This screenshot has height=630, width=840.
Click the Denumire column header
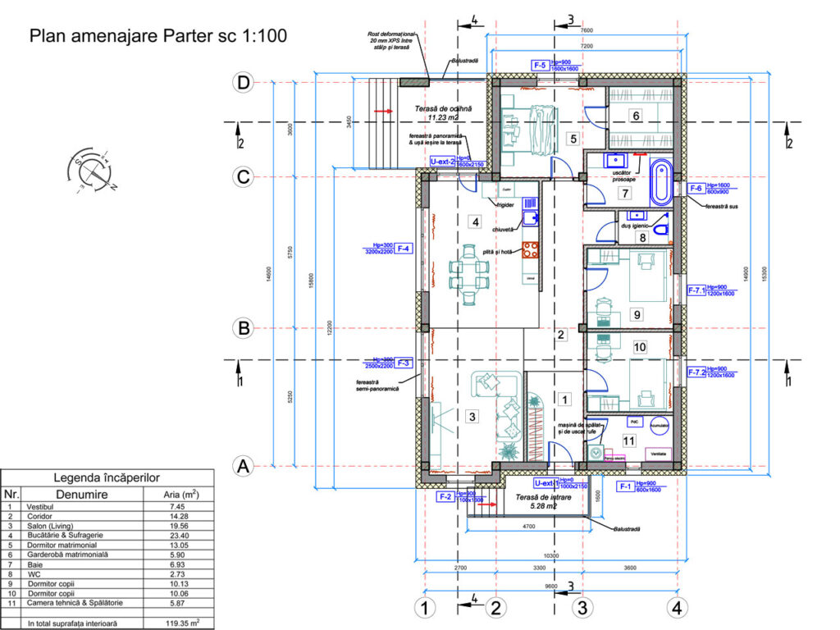[x=82, y=495]
